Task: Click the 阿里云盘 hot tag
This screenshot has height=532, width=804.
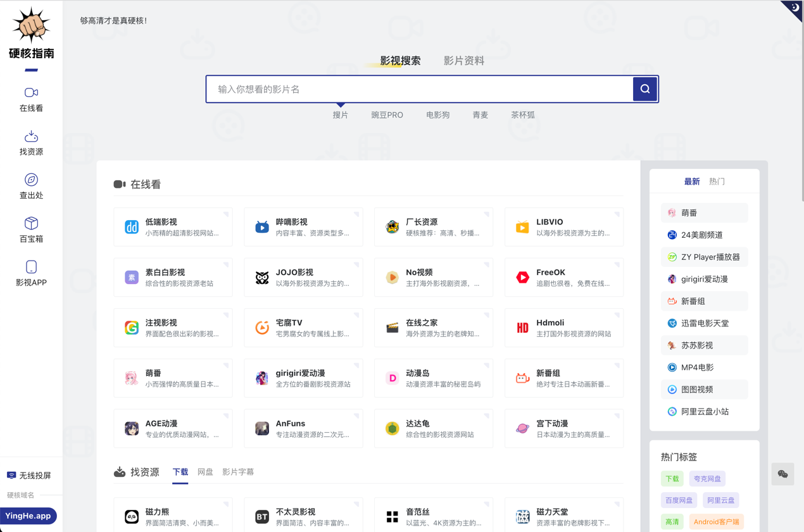Action: point(721,500)
